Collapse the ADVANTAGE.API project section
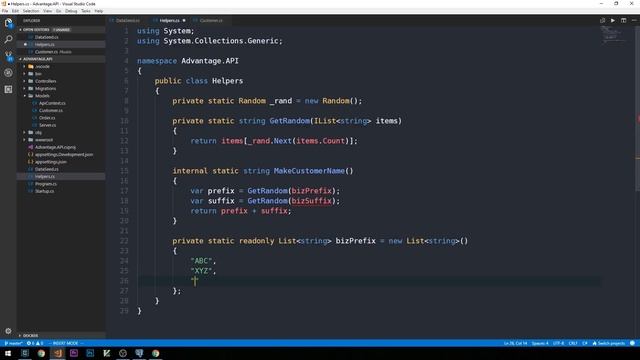 tap(61, 59)
